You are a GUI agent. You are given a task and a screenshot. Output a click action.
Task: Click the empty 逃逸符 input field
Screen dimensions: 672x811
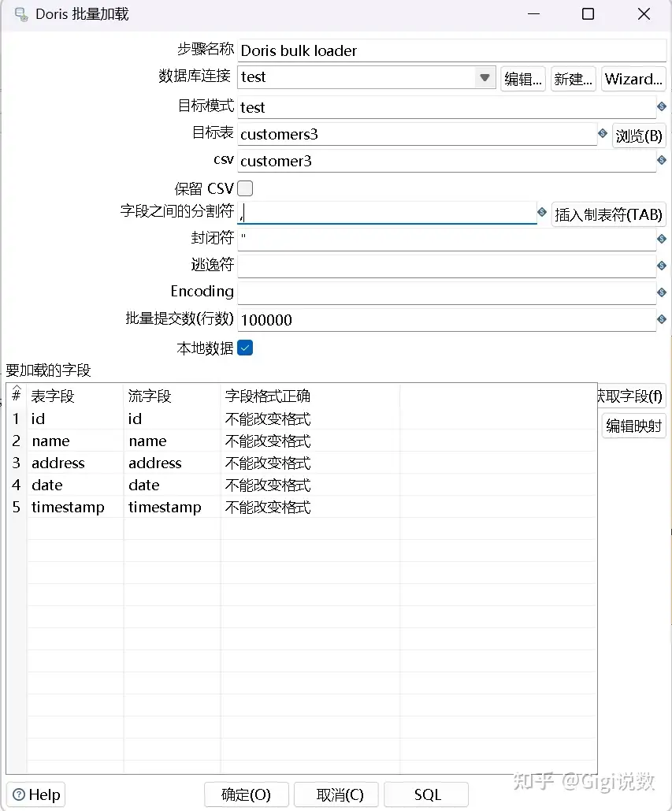pyautogui.click(x=447, y=266)
